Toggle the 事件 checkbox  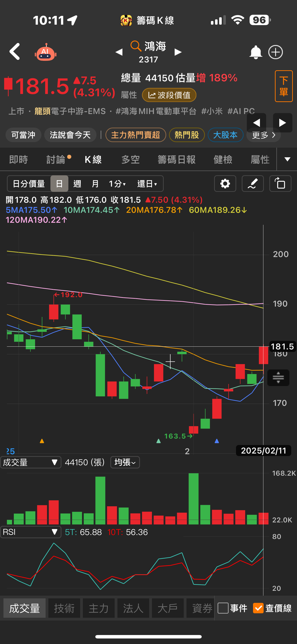pos(223,608)
